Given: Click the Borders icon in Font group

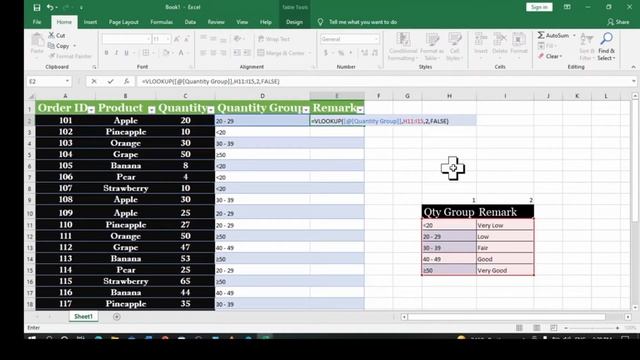Looking at the screenshot, I should tap(146, 53).
